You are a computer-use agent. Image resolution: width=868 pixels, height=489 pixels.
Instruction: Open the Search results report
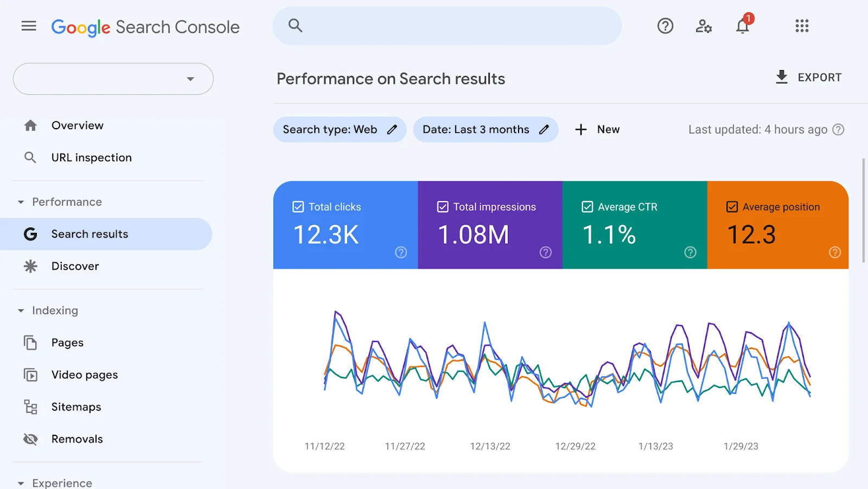(x=90, y=234)
